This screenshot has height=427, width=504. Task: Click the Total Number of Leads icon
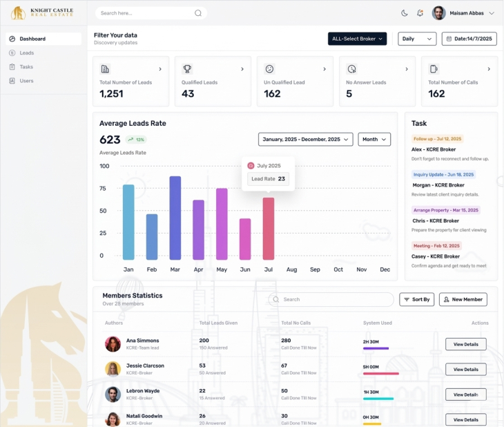pos(105,69)
